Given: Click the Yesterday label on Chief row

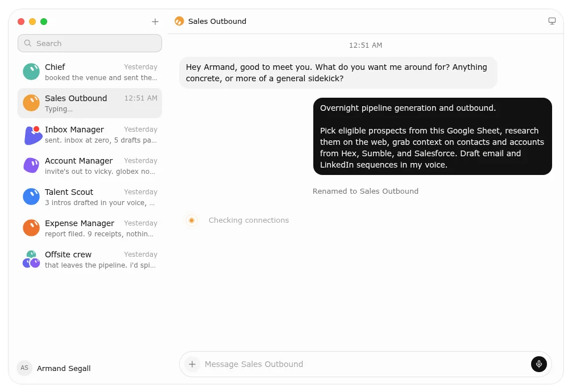Looking at the screenshot, I should tap(141, 66).
